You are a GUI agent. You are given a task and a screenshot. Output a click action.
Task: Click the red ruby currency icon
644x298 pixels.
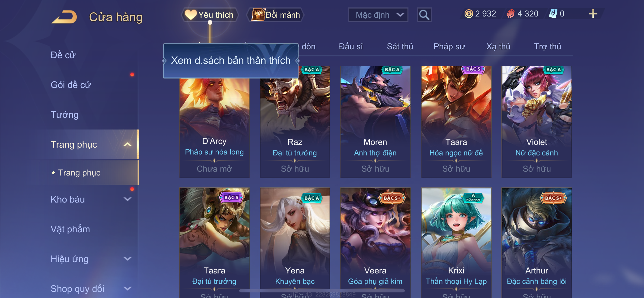[x=510, y=14]
